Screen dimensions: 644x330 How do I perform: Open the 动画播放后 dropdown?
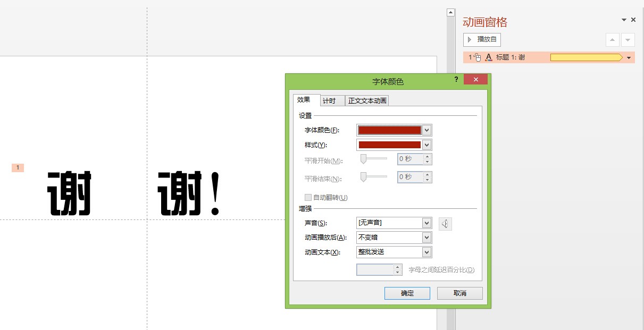point(394,238)
